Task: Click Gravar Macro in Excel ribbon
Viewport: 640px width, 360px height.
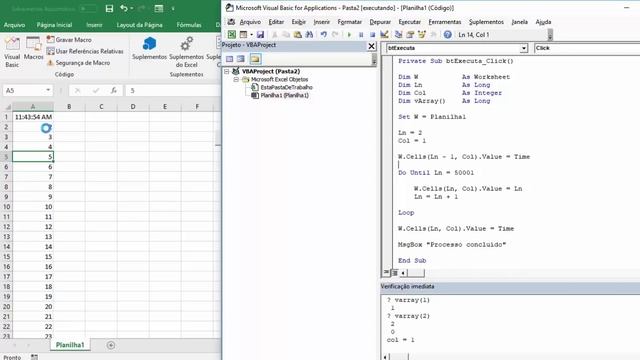Action: pos(69,40)
